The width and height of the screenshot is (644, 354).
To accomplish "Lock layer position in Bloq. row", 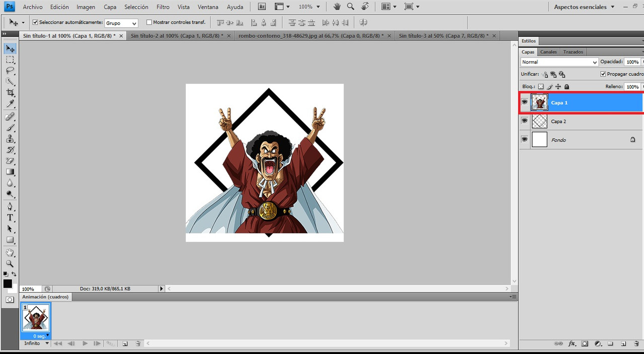I will click(x=558, y=87).
